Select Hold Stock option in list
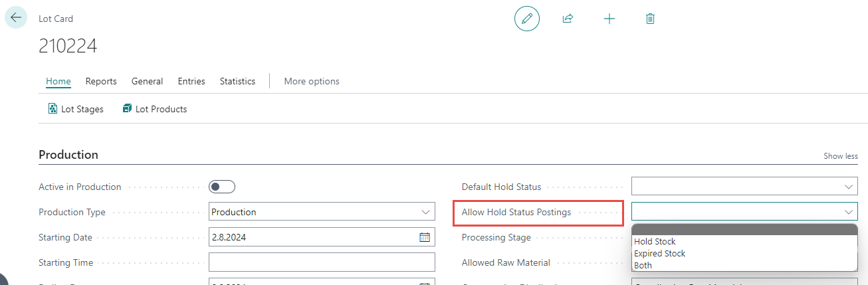Image resolution: width=868 pixels, height=285 pixels. click(655, 242)
